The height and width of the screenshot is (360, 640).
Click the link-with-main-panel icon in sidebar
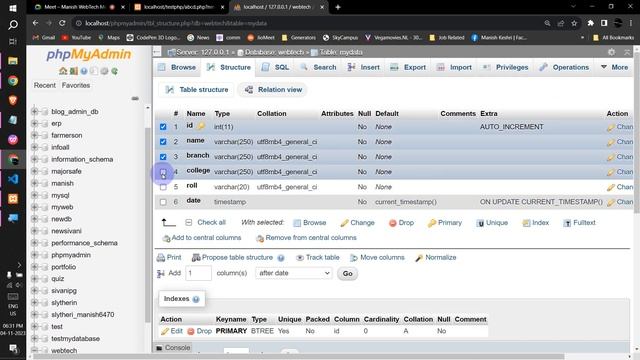click(135, 98)
